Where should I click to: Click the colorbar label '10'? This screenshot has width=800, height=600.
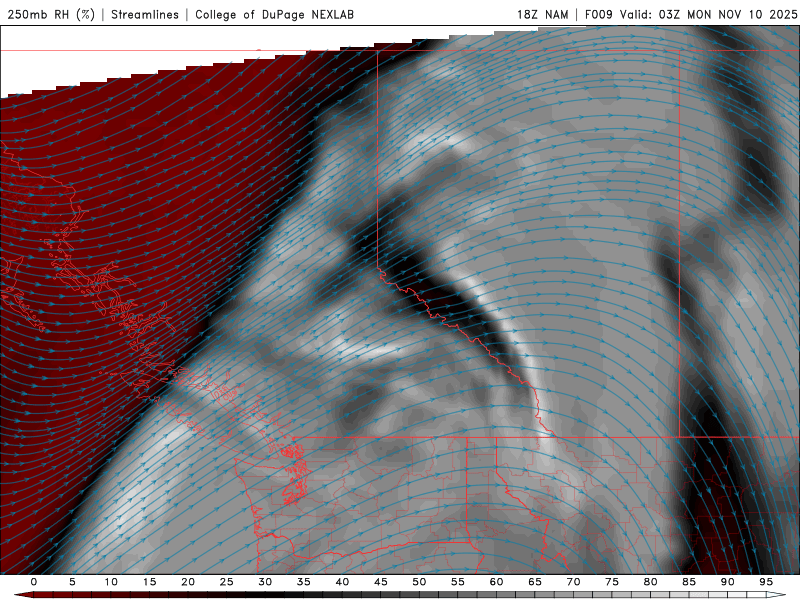(x=111, y=582)
